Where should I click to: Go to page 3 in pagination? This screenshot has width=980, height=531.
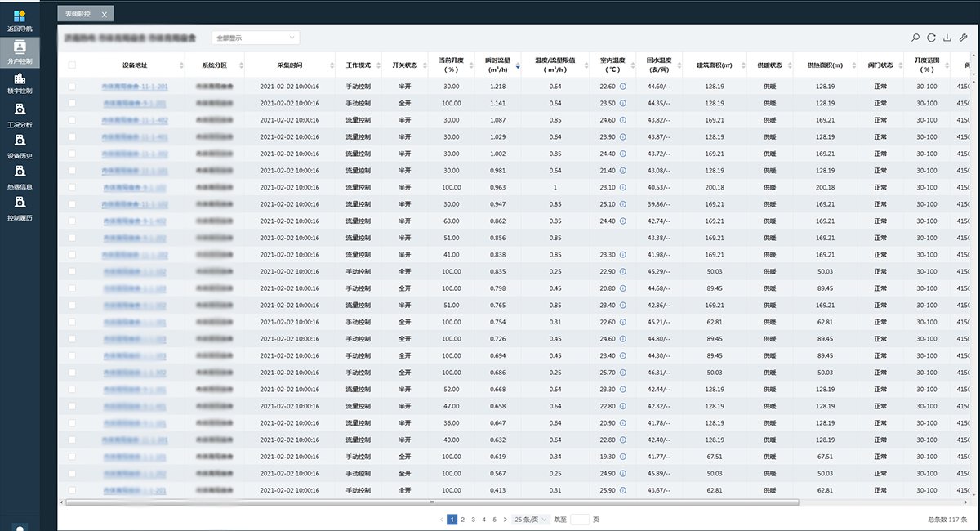[x=473, y=519]
